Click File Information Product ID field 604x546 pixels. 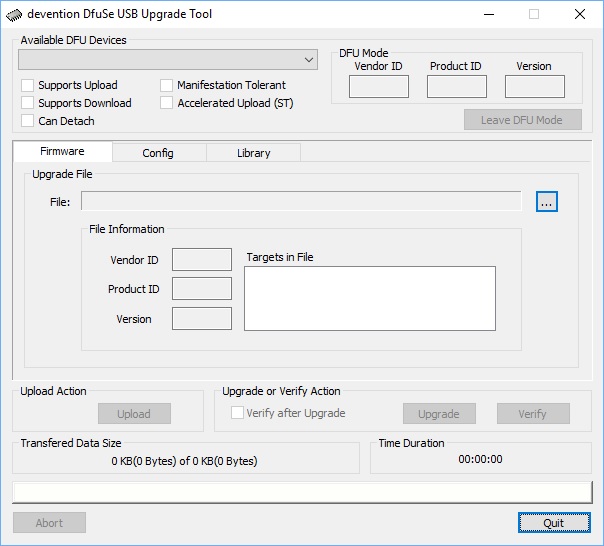(x=202, y=289)
